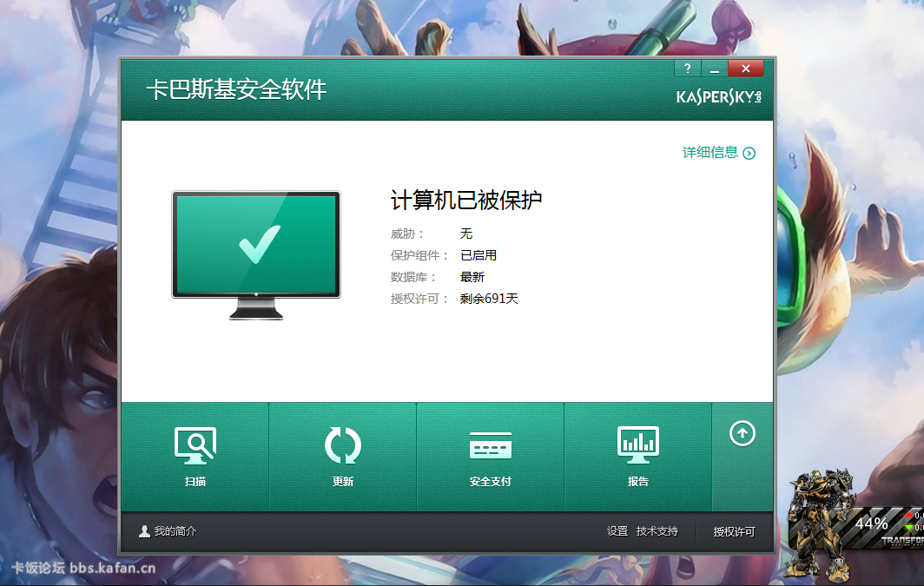924x586 pixels.
Task: Close the Kaspersky window
Action: click(746, 69)
